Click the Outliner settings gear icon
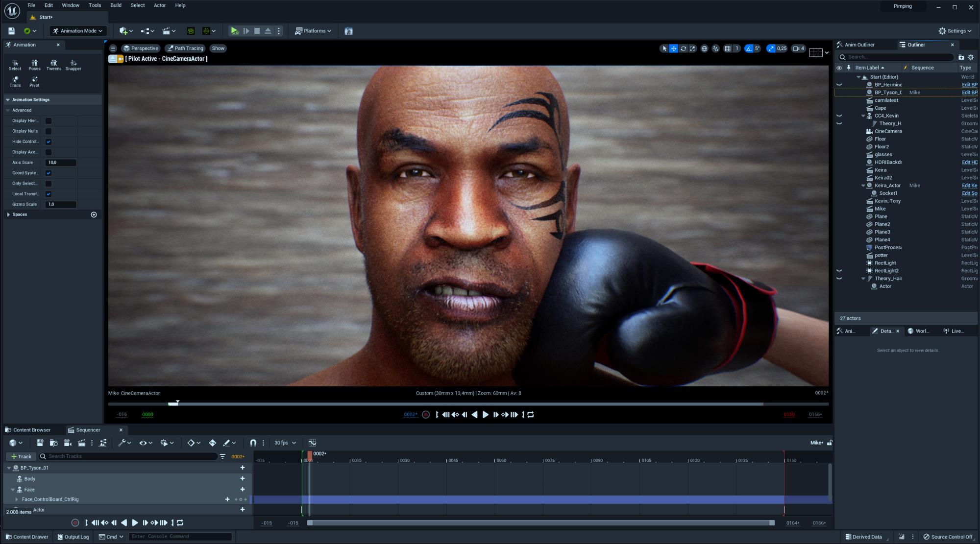 pyautogui.click(x=970, y=57)
